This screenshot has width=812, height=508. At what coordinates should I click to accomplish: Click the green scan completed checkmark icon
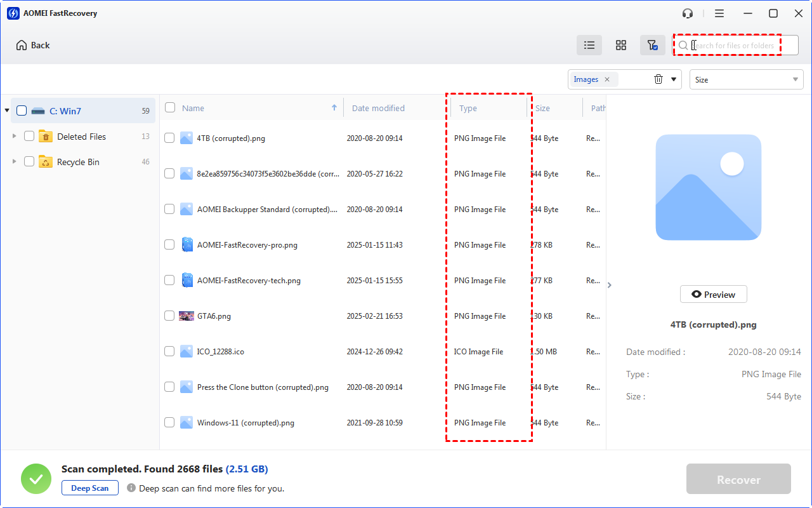36,479
